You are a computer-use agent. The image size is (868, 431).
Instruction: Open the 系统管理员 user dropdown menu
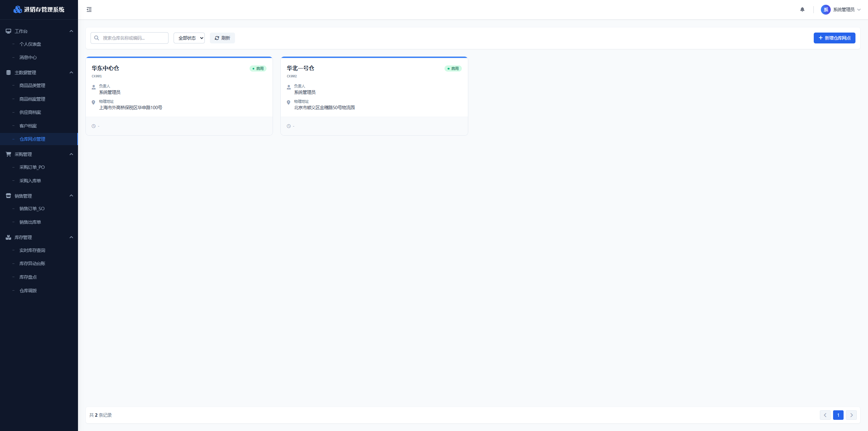click(x=841, y=9)
